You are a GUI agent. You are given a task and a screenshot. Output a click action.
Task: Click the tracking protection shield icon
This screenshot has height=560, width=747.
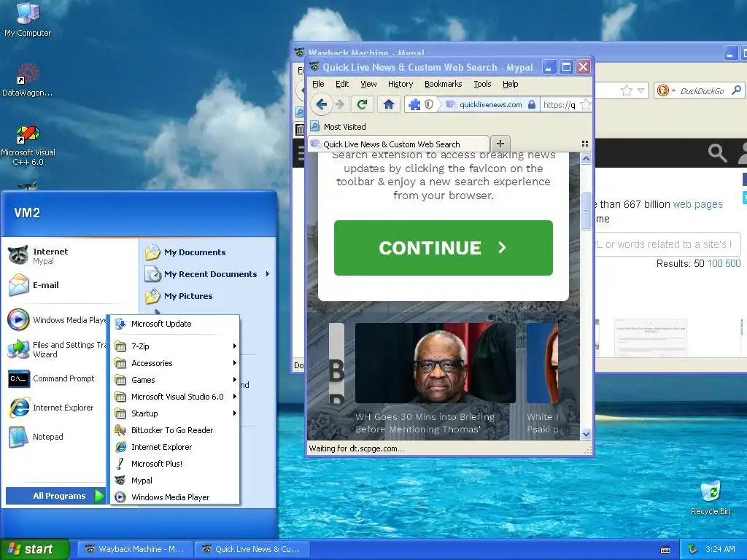tap(429, 104)
